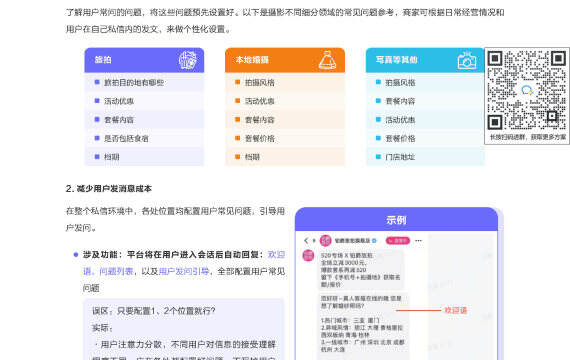The width and height of the screenshot is (570, 360).
Task: Click 活动优惠 in the 本地婚摄 card
Action: click(260, 101)
